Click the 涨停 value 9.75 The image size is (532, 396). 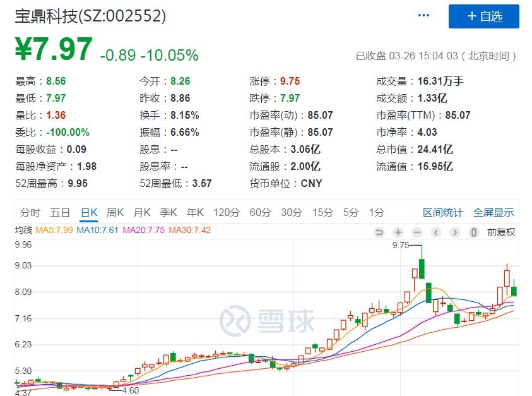pyautogui.click(x=290, y=81)
